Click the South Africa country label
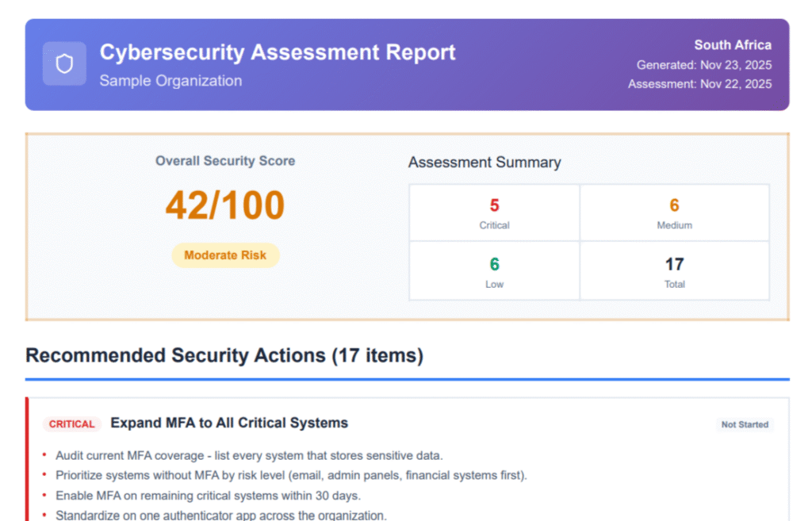Screen dimensions: 812x521 click(x=732, y=45)
